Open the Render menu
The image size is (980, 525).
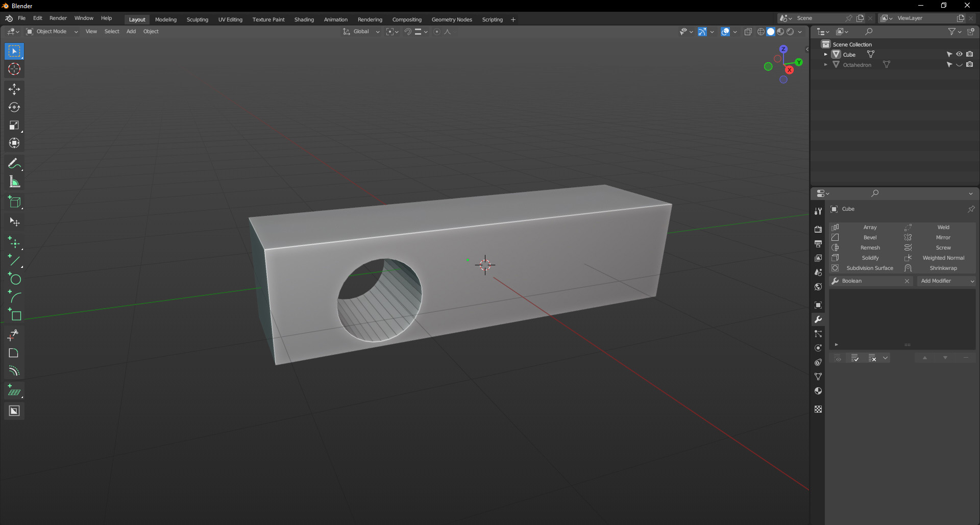click(x=58, y=18)
